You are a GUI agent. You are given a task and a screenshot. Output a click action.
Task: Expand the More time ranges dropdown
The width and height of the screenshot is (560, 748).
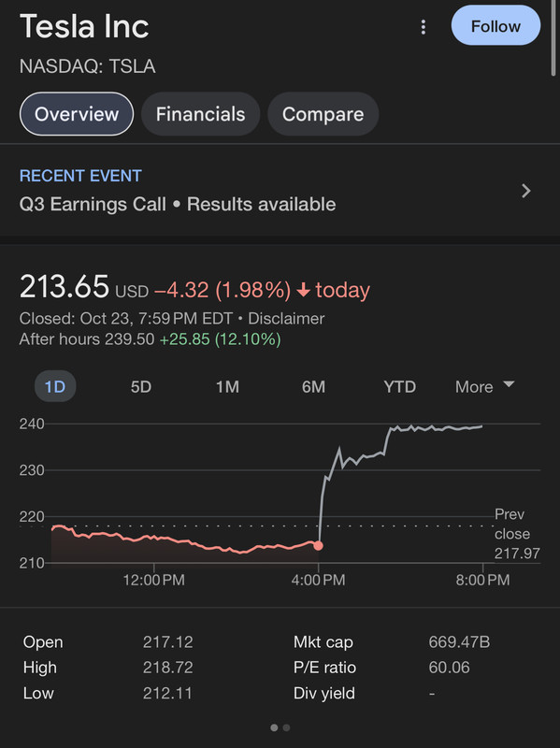(x=484, y=386)
